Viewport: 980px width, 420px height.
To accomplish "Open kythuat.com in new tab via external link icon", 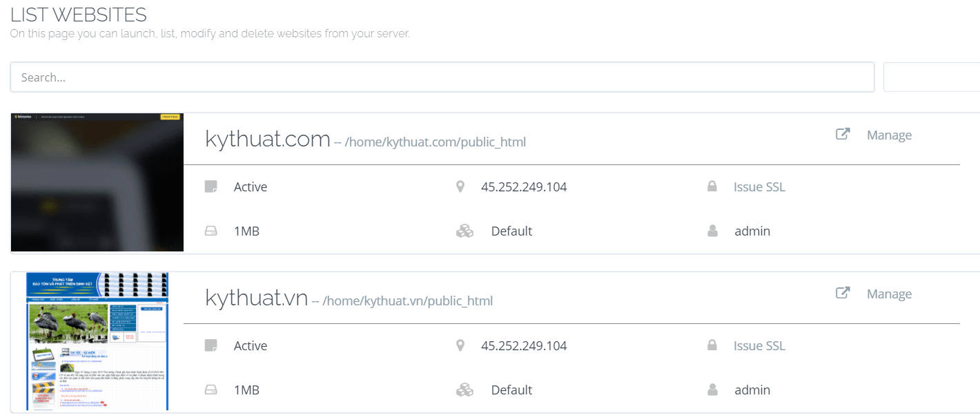I will 843,134.
